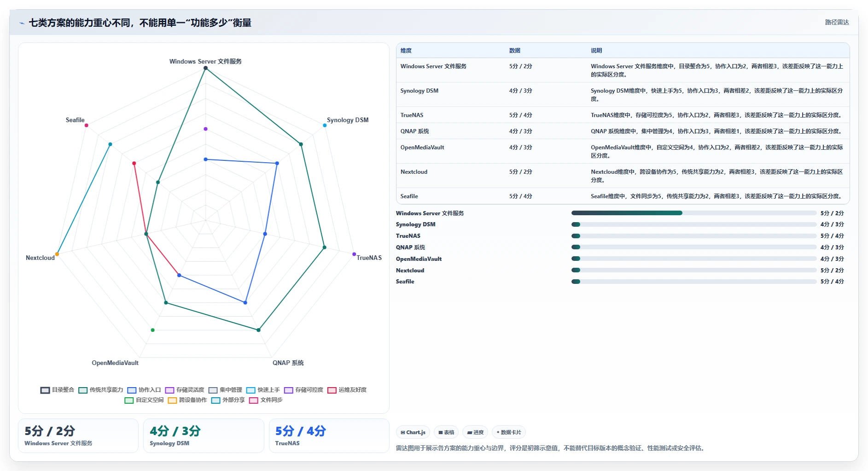Open the 5分 / 2分 Windows Server data card
868x471 pixels.
click(x=78, y=436)
